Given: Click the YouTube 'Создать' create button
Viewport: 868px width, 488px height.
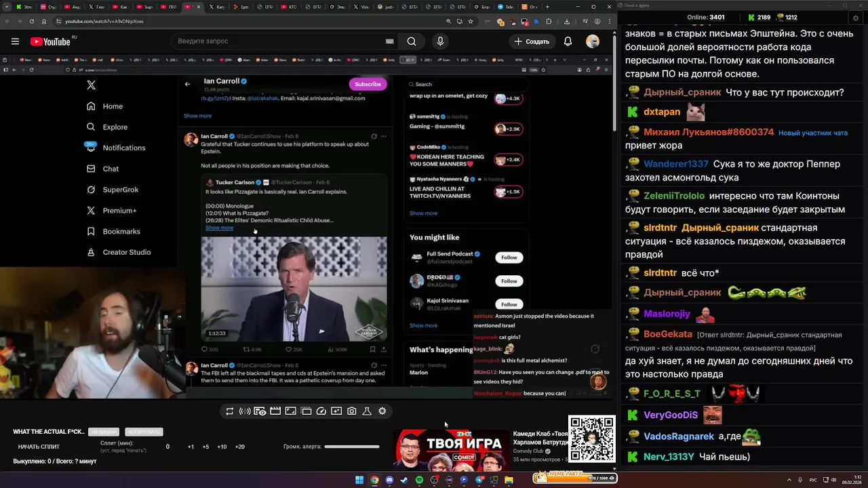Looking at the screenshot, I should tap(532, 41).
